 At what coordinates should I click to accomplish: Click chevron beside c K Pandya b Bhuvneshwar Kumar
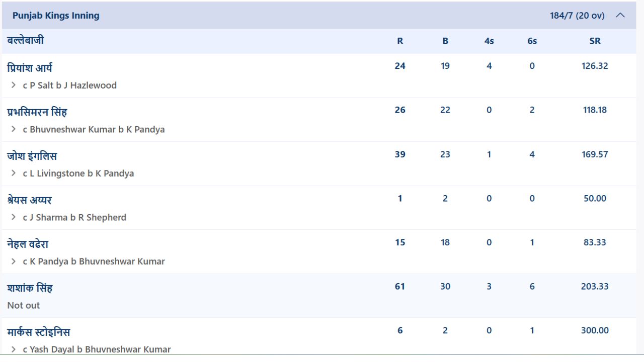coord(14,261)
